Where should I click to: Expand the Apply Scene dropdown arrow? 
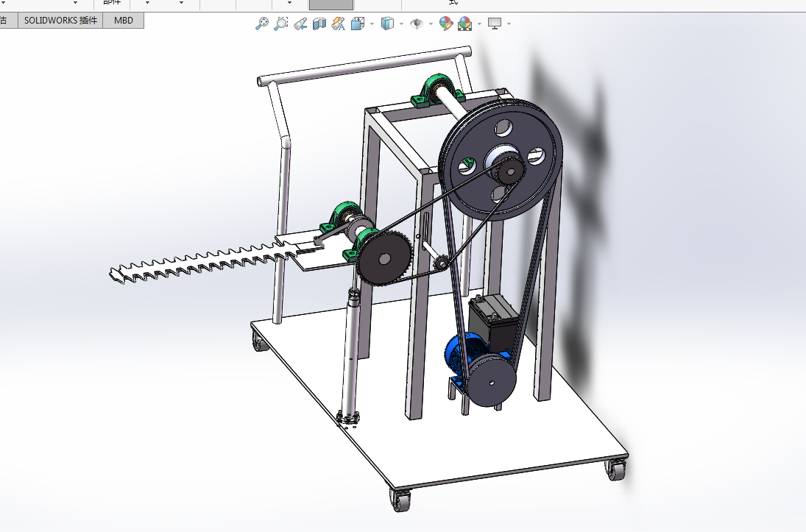pos(480,24)
